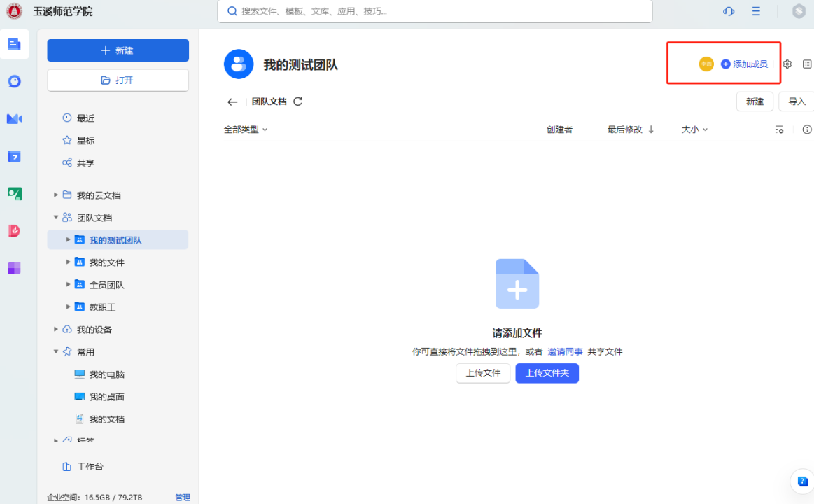Image resolution: width=814 pixels, height=504 pixels.
Task: Select 共享 in the sidebar
Action: point(85,163)
